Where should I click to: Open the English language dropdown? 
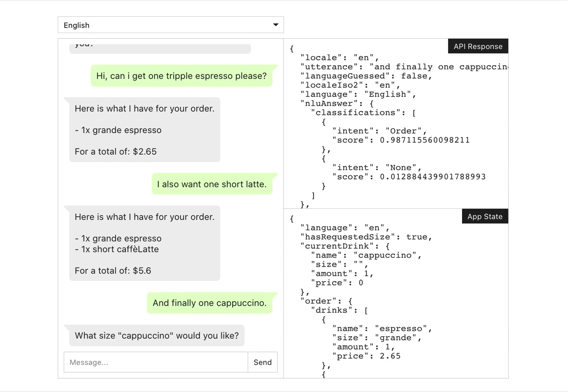171,25
